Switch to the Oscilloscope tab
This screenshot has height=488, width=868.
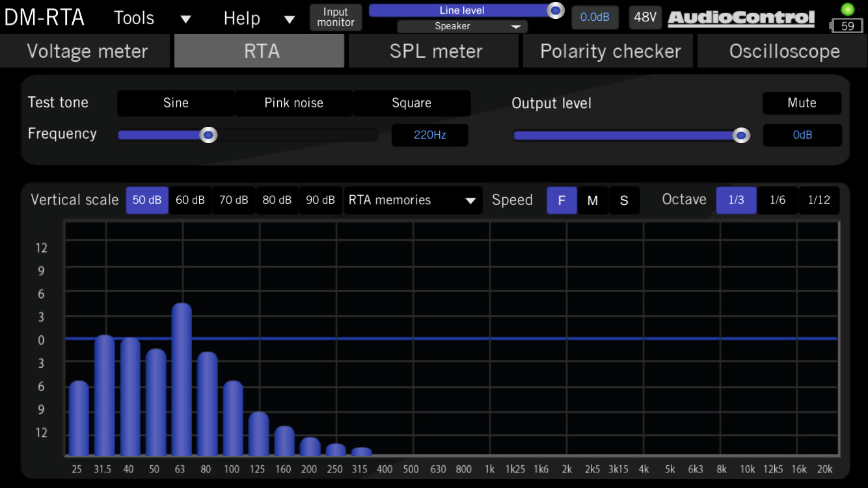coord(783,51)
